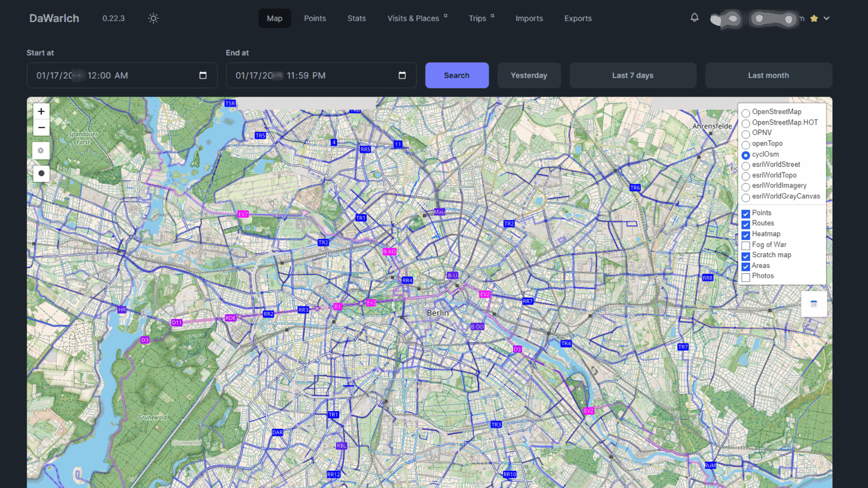This screenshot has height=488, width=868.
Task: Click the DaWarIch logo
Action: click(54, 19)
